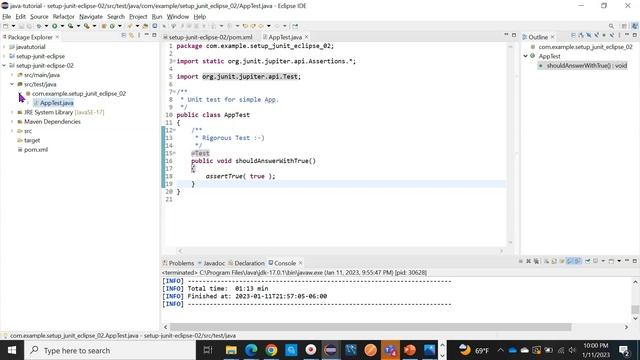Maximize the Package Explorer view
Viewport: 640px width, 360px height.
click(x=154, y=36)
